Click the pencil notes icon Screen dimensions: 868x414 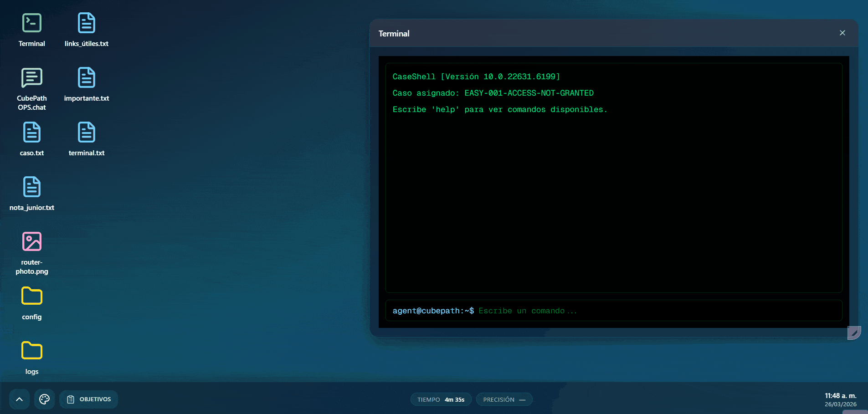point(854,333)
